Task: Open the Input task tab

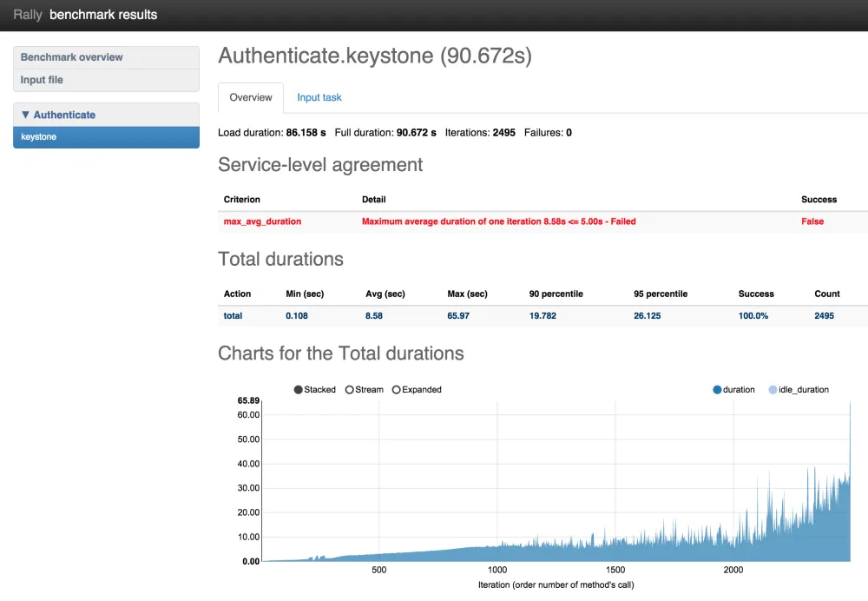Action: 319,98
